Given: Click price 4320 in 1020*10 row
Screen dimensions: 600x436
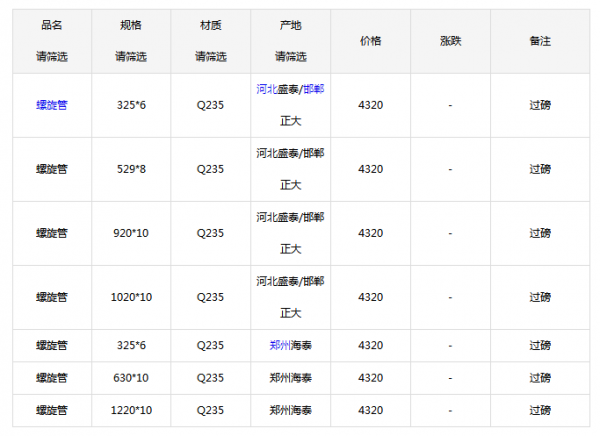Looking at the screenshot, I should point(370,297).
